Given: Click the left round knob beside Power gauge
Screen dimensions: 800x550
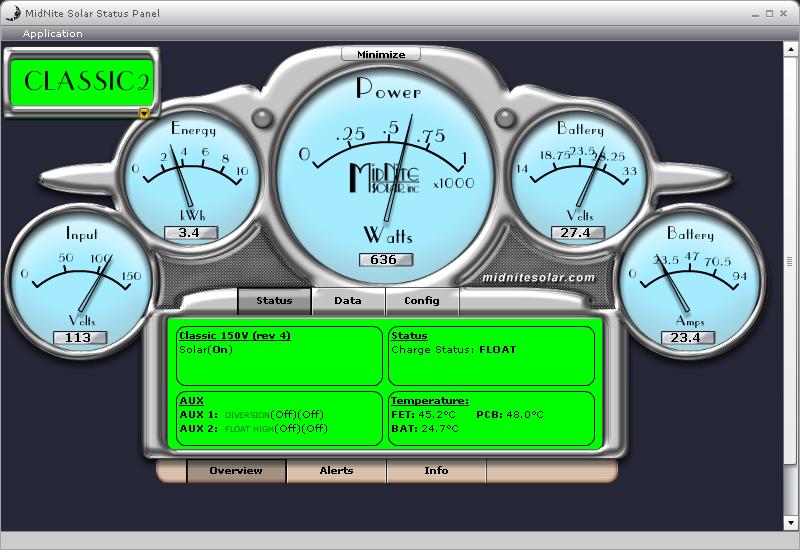Looking at the screenshot, I should click(263, 118).
